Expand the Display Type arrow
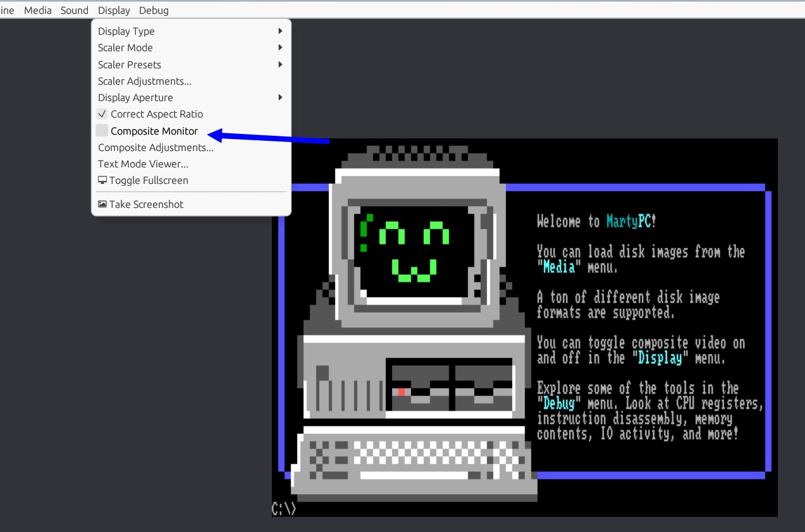The height and width of the screenshot is (532, 805). pyautogui.click(x=280, y=31)
